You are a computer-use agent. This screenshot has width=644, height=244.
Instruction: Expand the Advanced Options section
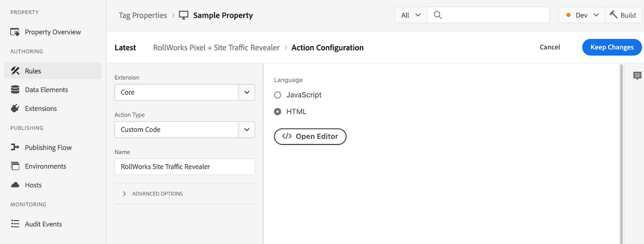click(x=124, y=194)
